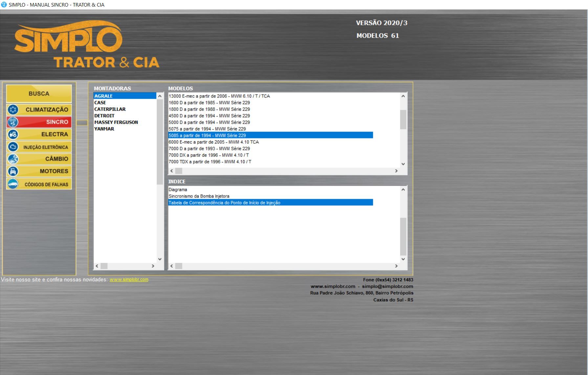The width and height of the screenshot is (588, 375).
Task: Click the gearshift icon beside Câmbio
Action: (x=13, y=159)
